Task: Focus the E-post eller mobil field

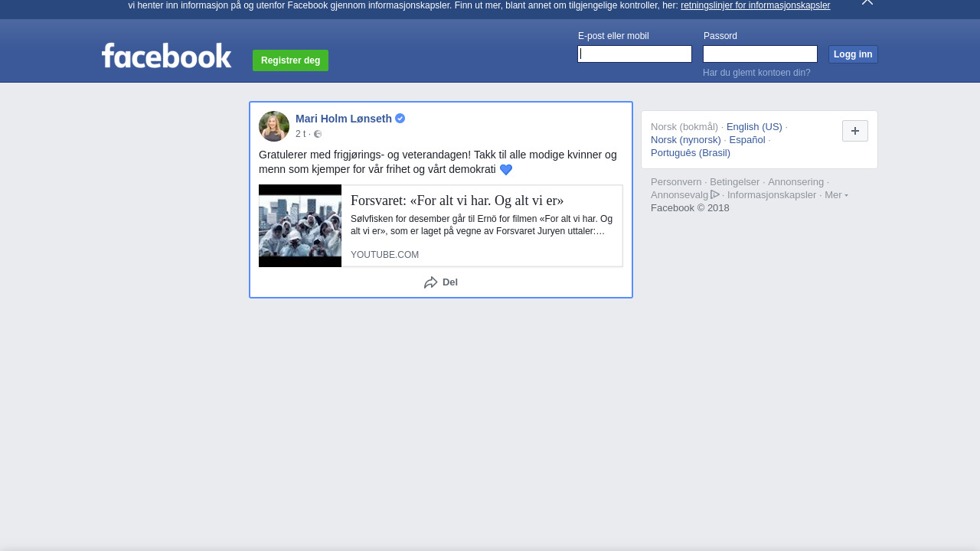Action: (x=635, y=54)
